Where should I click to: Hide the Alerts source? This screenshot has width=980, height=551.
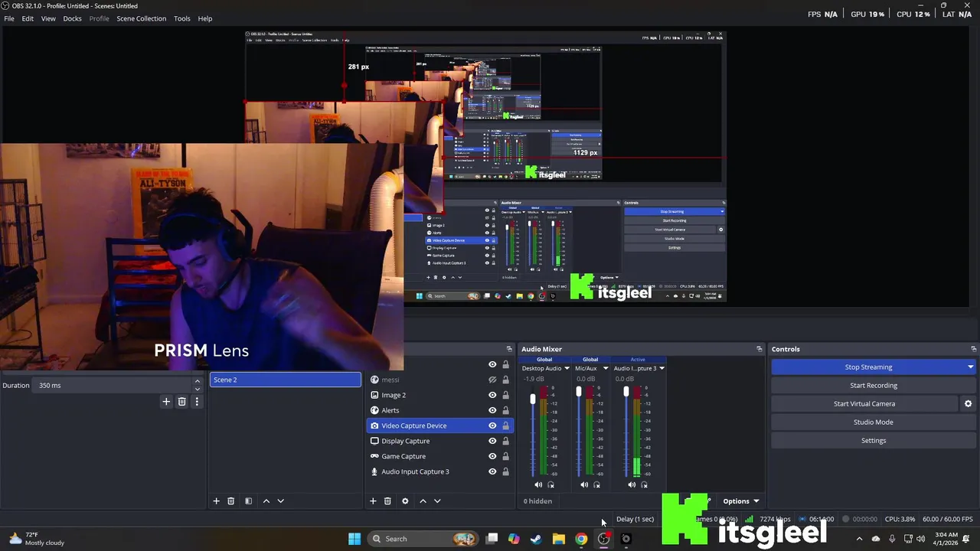[x=492, y=410]
